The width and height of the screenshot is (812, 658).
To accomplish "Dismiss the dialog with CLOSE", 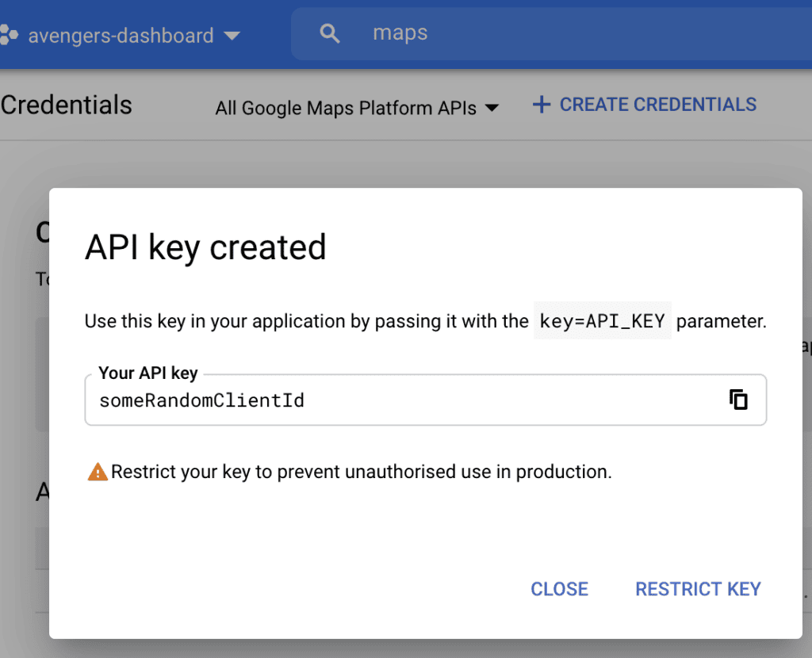I will pos(559,588).
